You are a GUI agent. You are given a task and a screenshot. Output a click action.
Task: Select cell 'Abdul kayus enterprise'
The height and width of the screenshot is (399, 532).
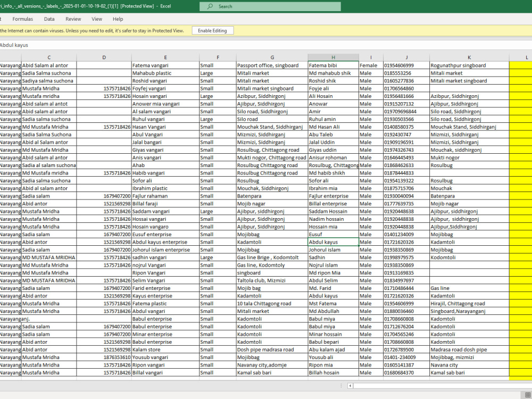tap(165, 242)
